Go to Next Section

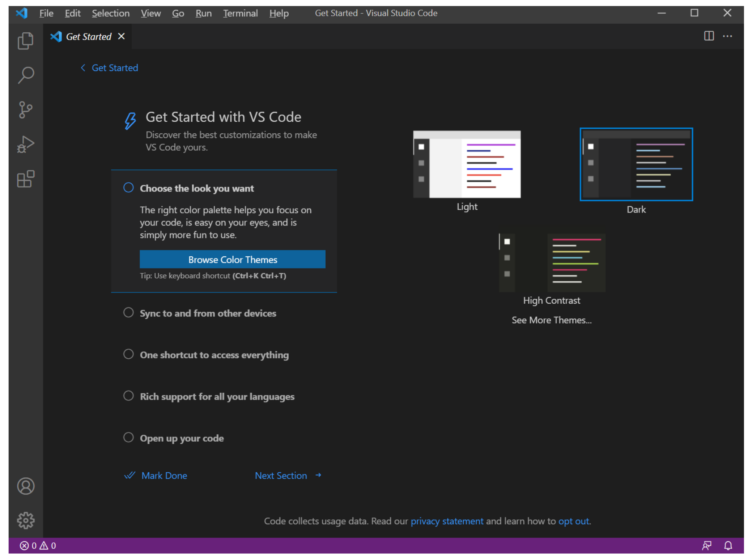[x=281, y=476]
